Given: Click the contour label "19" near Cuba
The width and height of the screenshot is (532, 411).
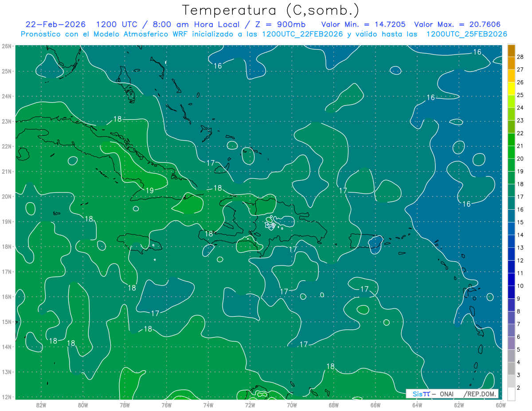Looking at the screenshot, I should 150,190.
